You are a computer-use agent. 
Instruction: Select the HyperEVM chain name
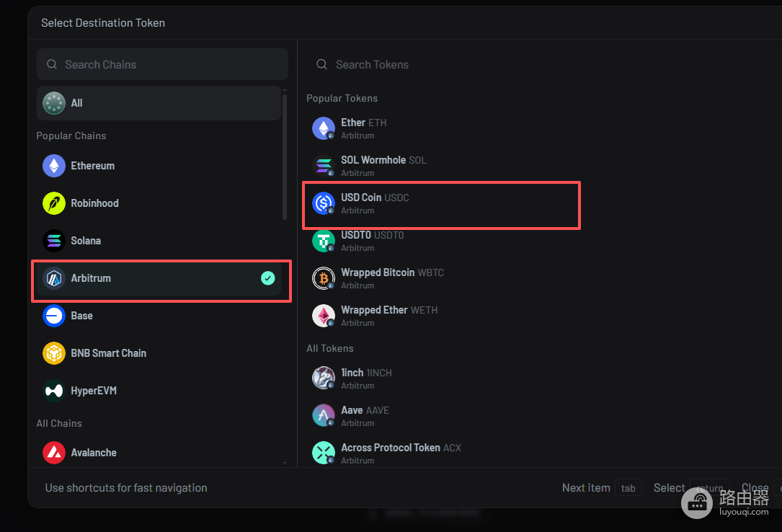tap(94, 391)
